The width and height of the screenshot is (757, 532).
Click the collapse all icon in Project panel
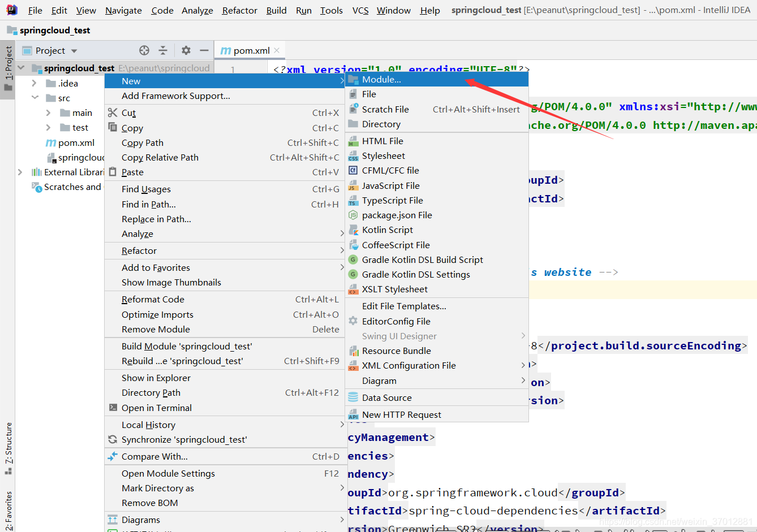pyautogui.click(x=163, y=50)
